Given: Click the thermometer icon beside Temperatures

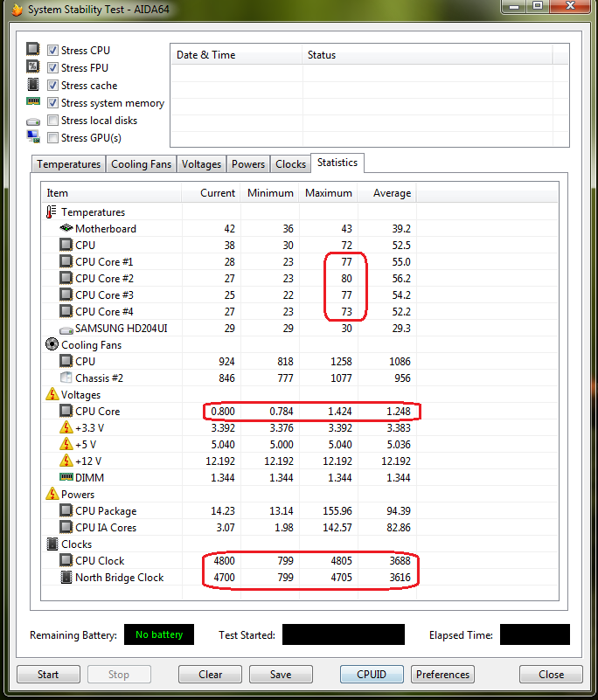Looking at the screenshot, I should (51, 212).
